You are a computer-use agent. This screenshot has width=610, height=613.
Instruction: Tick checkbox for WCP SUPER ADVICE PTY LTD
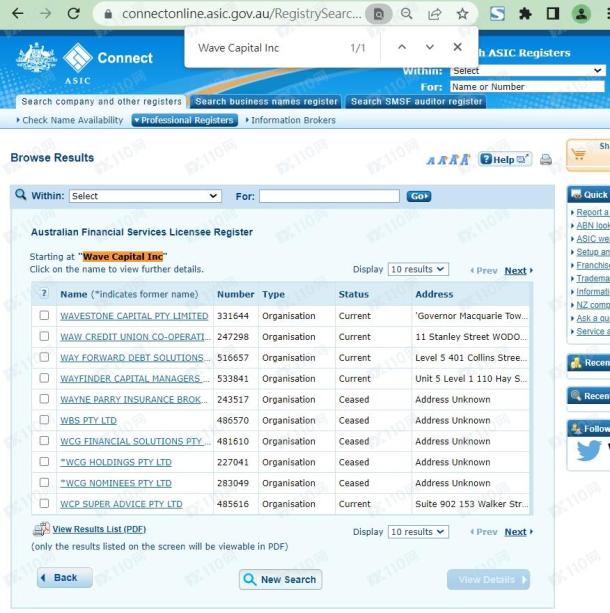tap(44, 503)
